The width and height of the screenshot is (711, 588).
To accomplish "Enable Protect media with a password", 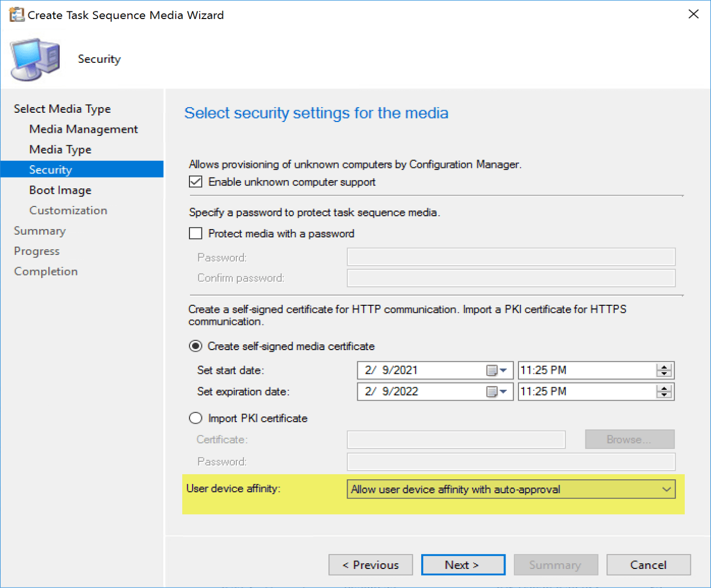I will click(x=196, y=234).
